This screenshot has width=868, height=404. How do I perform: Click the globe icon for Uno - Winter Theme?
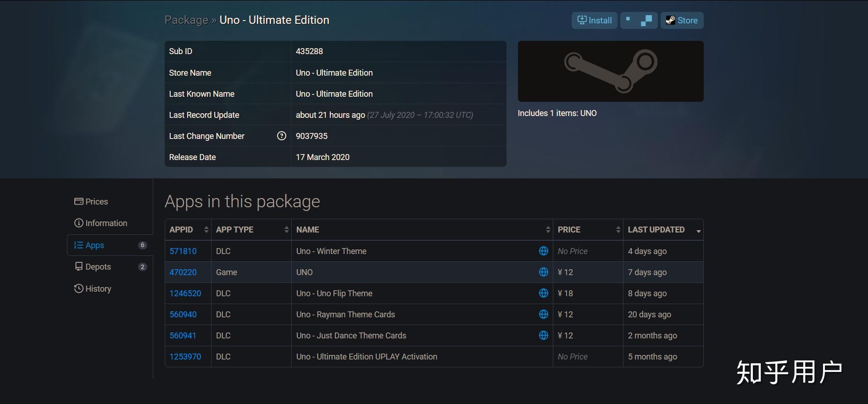click(x=543, y=251)
